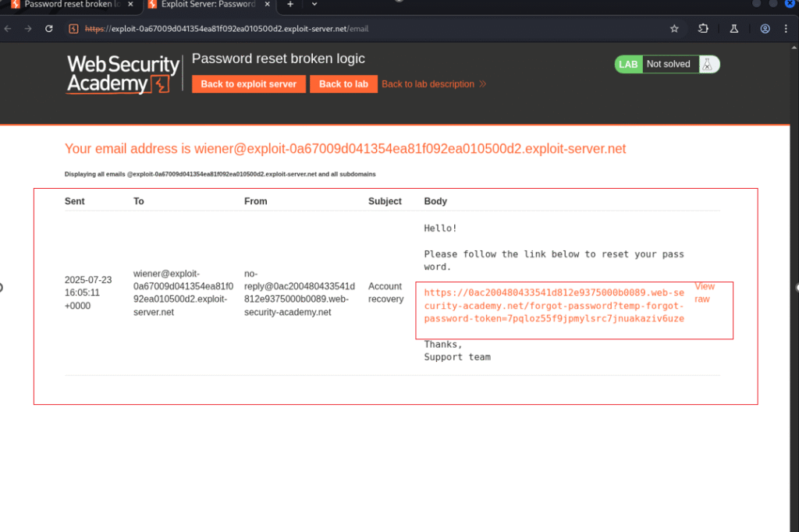This screenshot has height=532, width=799.
Task: Click the browser forward arrow
Action: click(28, 29)
